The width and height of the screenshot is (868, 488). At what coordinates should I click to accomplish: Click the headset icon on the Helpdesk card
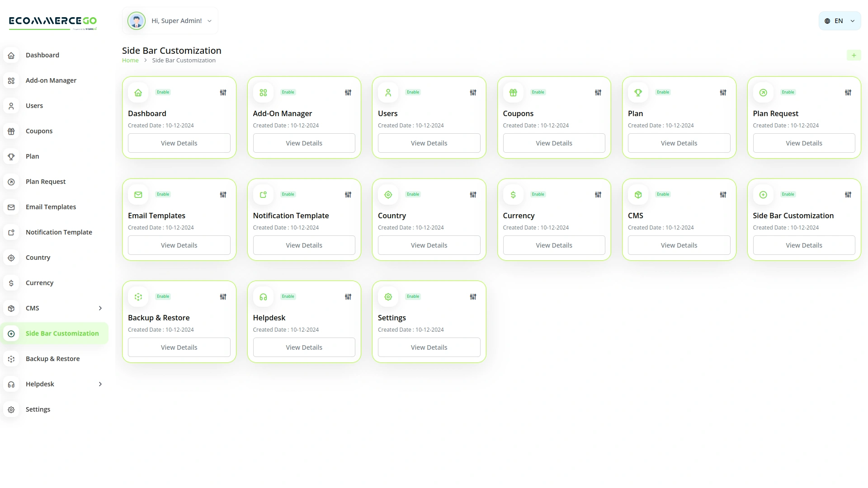263,296
